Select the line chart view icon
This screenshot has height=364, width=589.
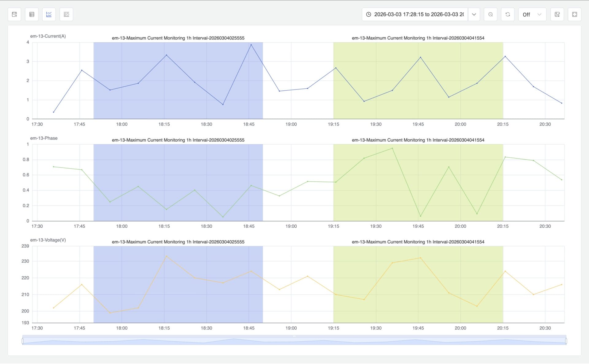49,14
